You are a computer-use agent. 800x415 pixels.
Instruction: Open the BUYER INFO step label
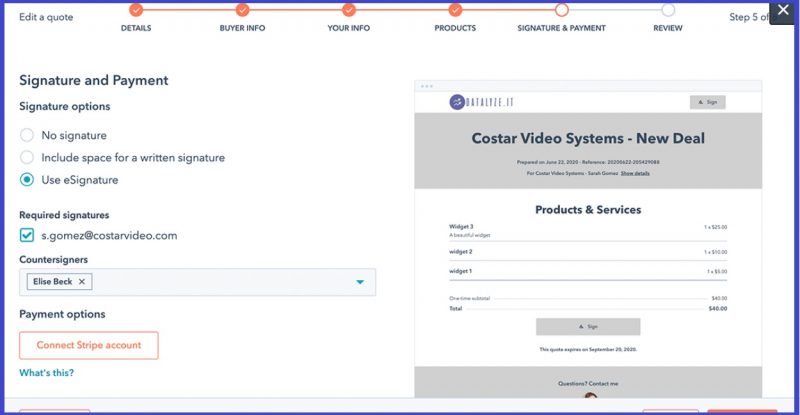click(242, 28)
